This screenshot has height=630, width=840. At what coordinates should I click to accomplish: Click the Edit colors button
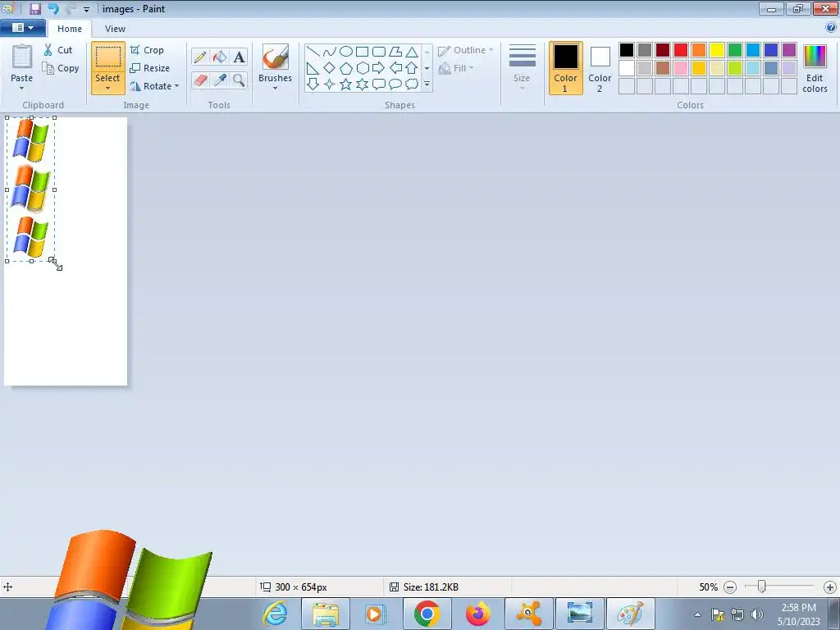[x=815, y=69]
